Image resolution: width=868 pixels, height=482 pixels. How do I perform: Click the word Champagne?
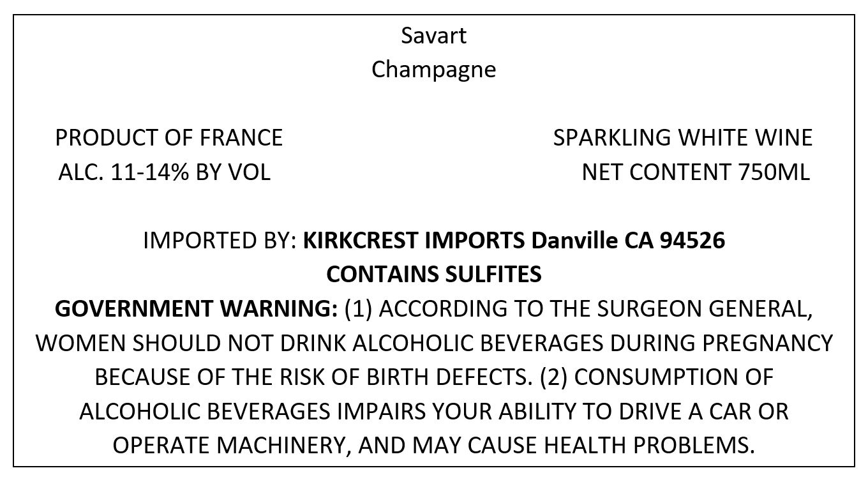pos(434,70)
